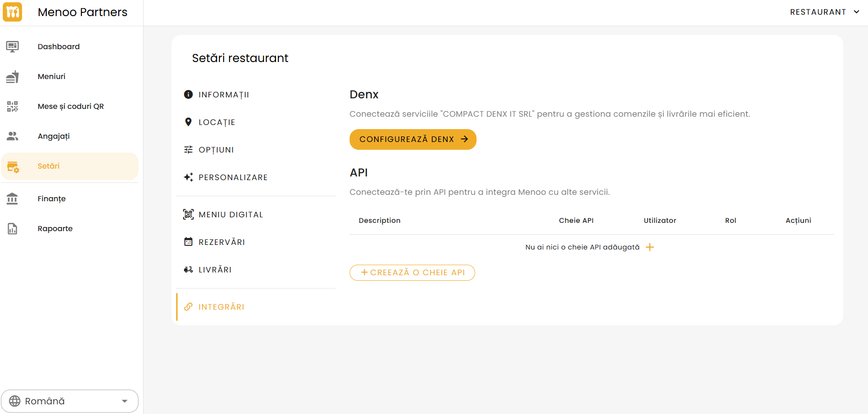Select the Dashboard monitor icon
This screenshot has width=868, height=414.
12,46
